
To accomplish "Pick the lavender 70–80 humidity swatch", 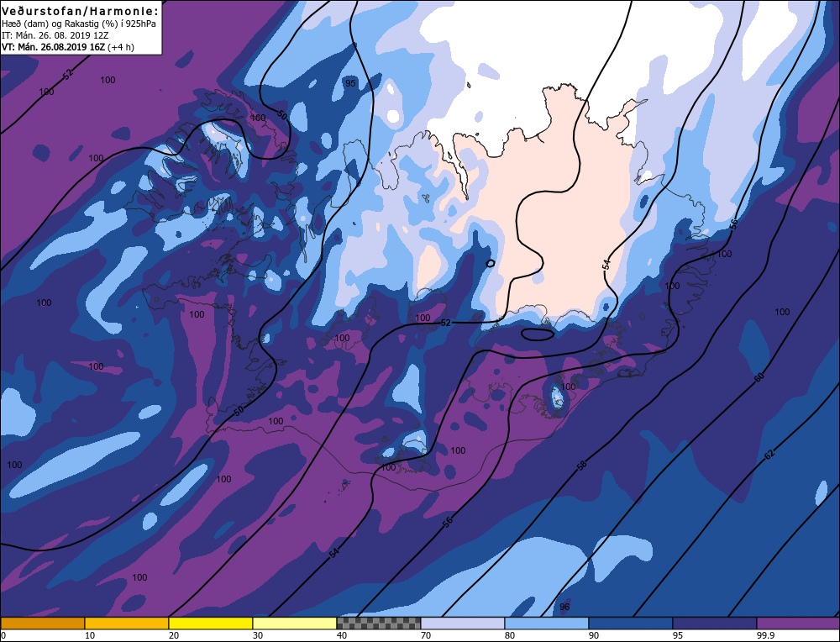I will [x=462, y=624].
